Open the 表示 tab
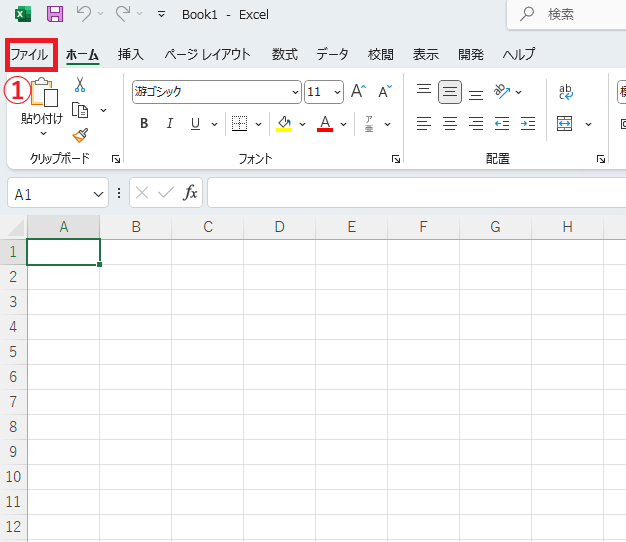 point(426,54)
